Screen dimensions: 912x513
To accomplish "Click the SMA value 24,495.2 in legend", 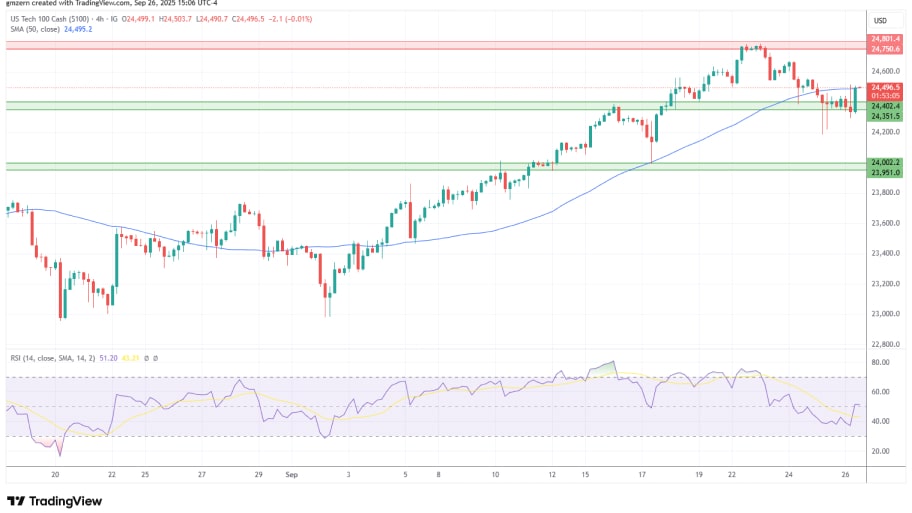I will [x=78, y=30].
